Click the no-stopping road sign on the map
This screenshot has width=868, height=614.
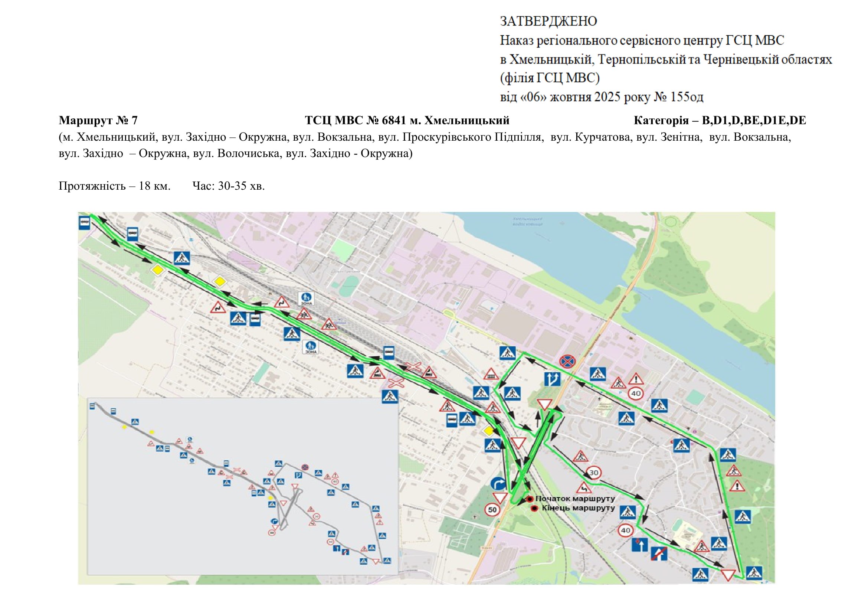567,362
